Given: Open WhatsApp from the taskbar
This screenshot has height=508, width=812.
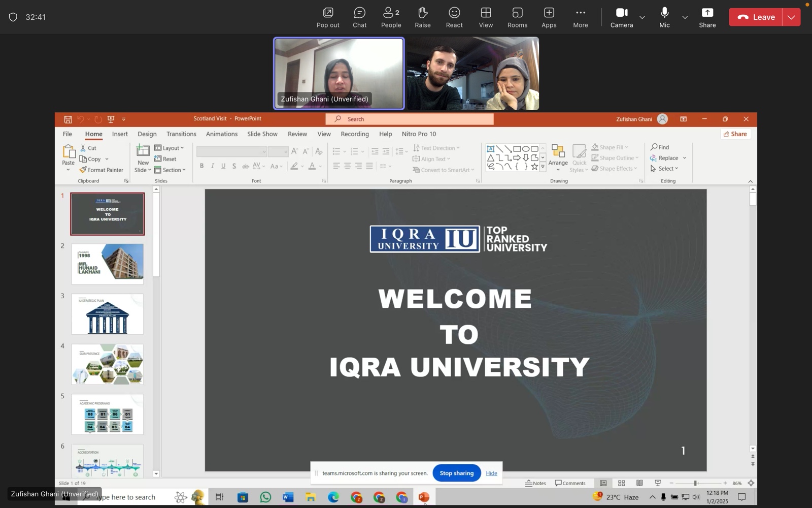Looking at the screenshot, I should 265,497.
